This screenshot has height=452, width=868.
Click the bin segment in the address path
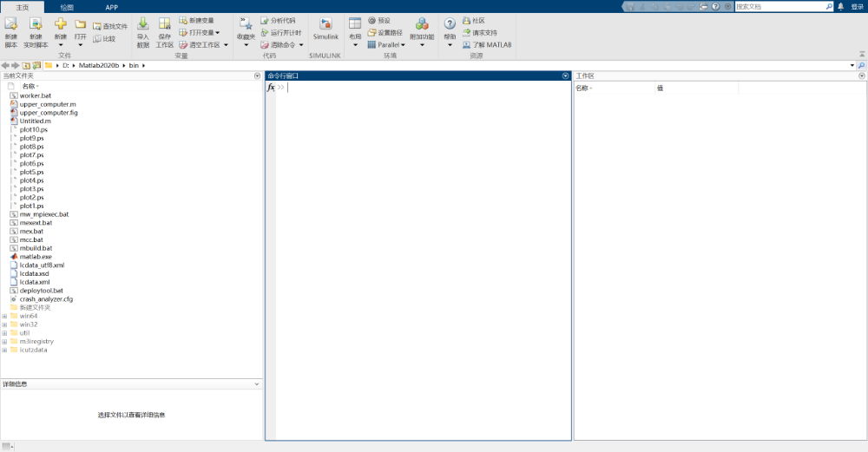coord(134,65)
